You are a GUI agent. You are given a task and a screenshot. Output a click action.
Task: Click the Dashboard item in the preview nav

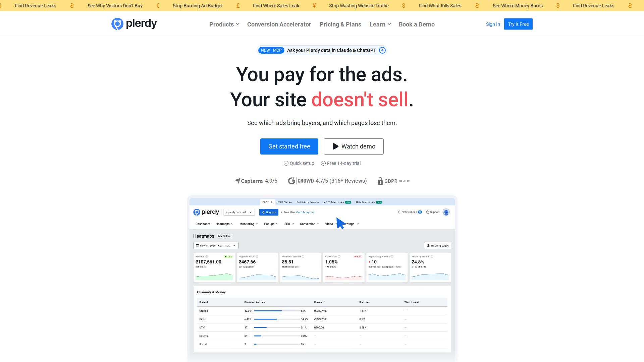tap(203, 224)
